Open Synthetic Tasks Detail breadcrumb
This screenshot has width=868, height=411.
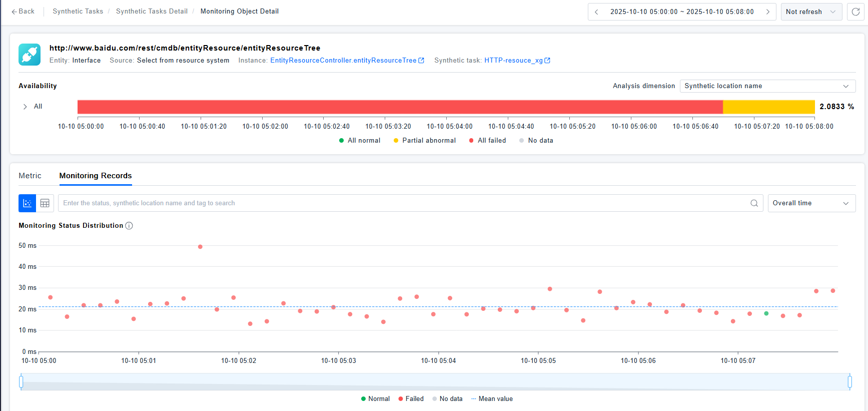click(152, 12)
